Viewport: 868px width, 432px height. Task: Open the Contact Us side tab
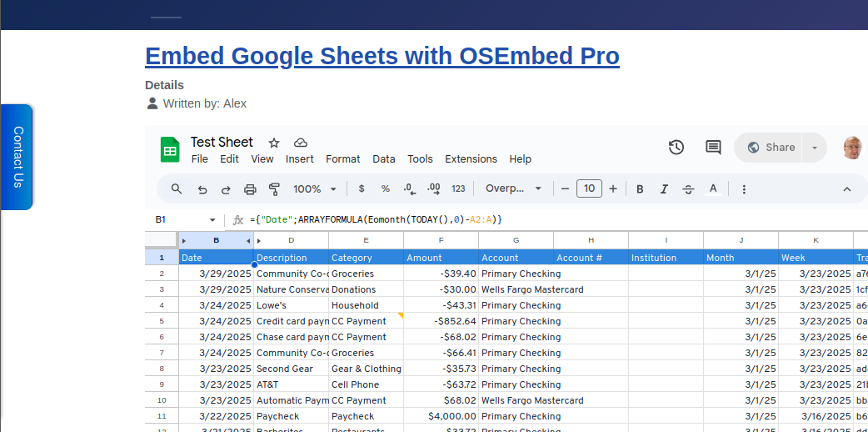[x=17, y=157]
